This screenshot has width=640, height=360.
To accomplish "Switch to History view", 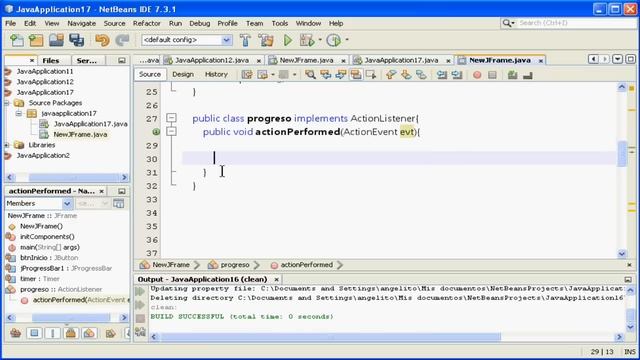I will [216, 74].
